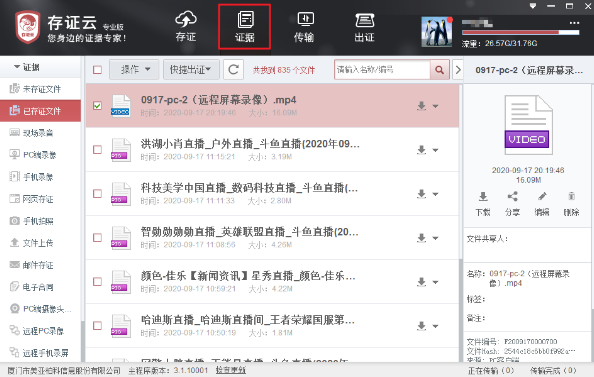This screenshot has width=594, height=377.
Task: Collapse the 证据 sidebar header
Action: tap(26, 67)
